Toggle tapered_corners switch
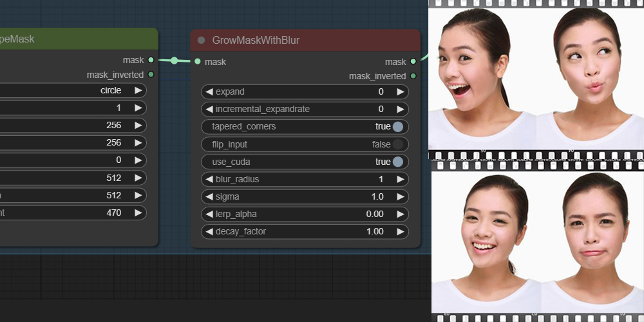 tap(397, 126)
